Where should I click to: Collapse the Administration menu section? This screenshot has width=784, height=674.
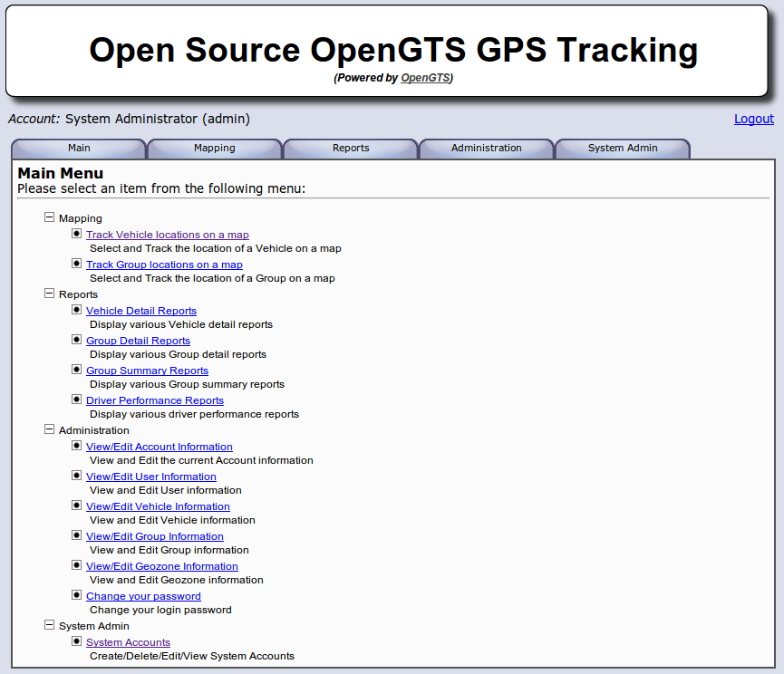tap(50, 429)
